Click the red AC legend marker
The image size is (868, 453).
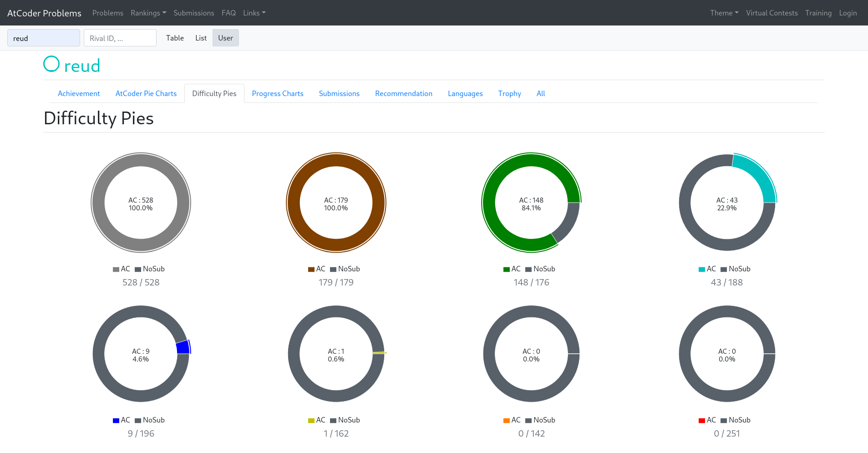point(702,420)
